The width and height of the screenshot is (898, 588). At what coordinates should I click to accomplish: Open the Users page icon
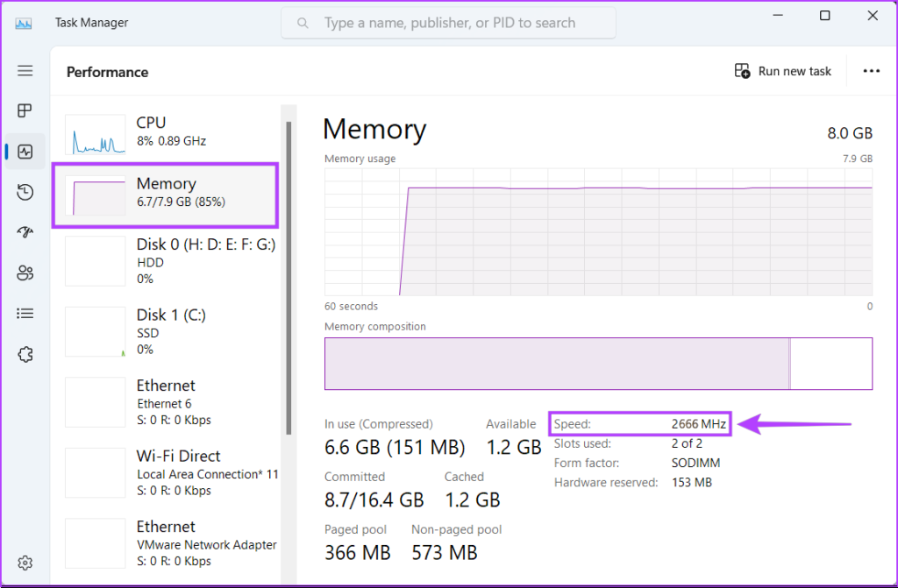tap(25, 273)
